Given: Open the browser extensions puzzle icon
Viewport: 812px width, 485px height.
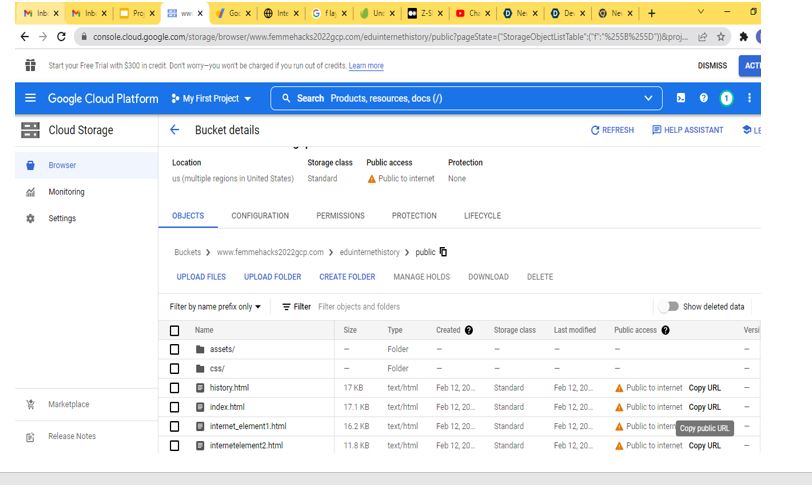Looking at the screenshot, I should (x=744, y=36).
